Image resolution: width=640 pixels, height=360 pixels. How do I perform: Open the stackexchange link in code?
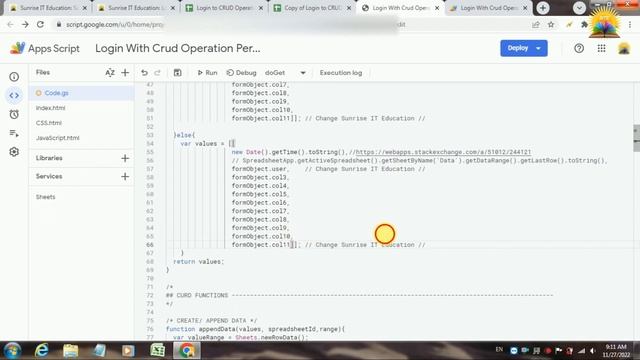pyautogui.click(x=443, y=152)
